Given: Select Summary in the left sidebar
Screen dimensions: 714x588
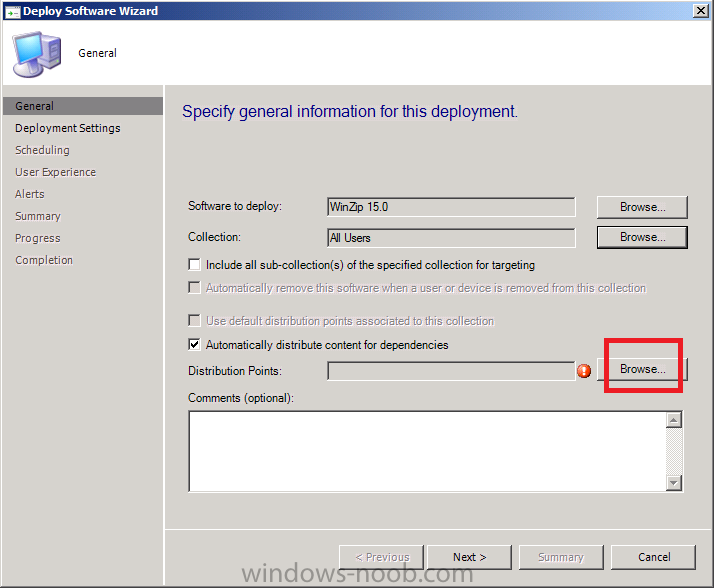Looking at the screenshot, I should pos(38,216).
